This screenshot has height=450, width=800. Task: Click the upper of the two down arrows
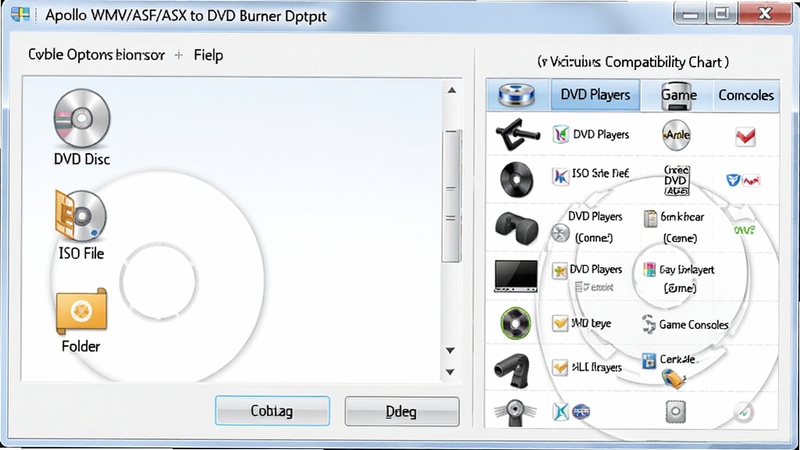tap(450, 351)
